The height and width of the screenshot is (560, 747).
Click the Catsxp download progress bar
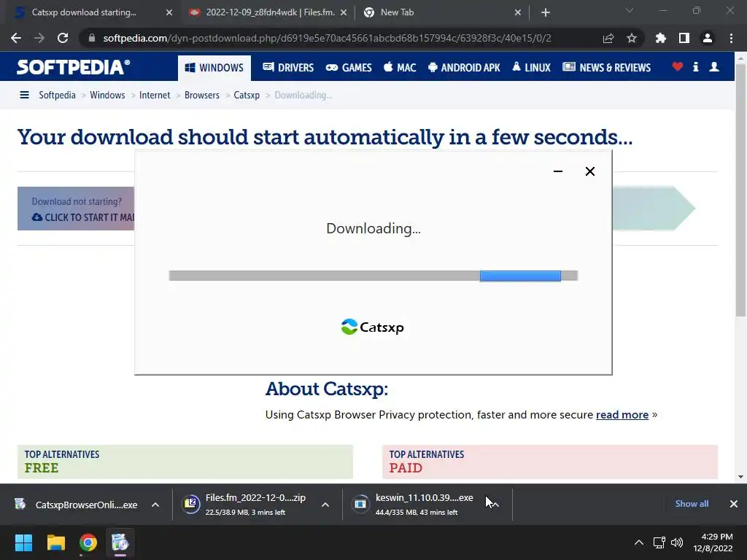pos(373,276)
